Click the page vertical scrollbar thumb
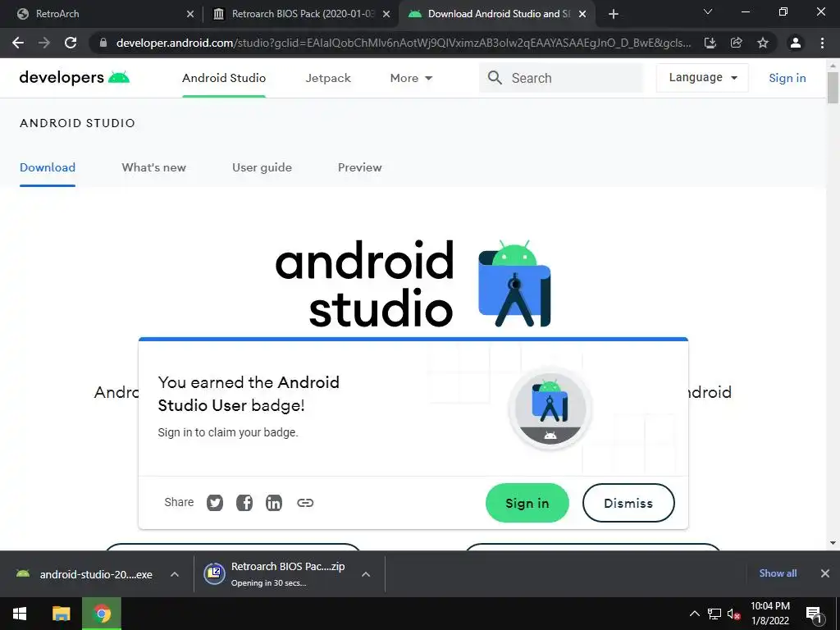840x630 pixels. [833, 88]
